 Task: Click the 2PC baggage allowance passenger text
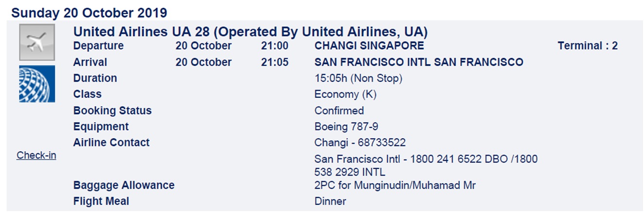395,185
